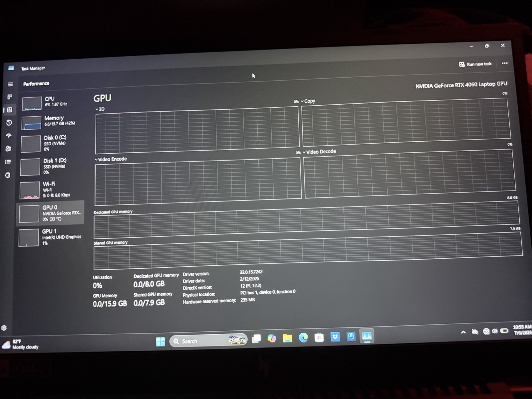532x399 pixels.
Task: Open the clock showing 10:55 AM
Action: click(x=522, y=330)
